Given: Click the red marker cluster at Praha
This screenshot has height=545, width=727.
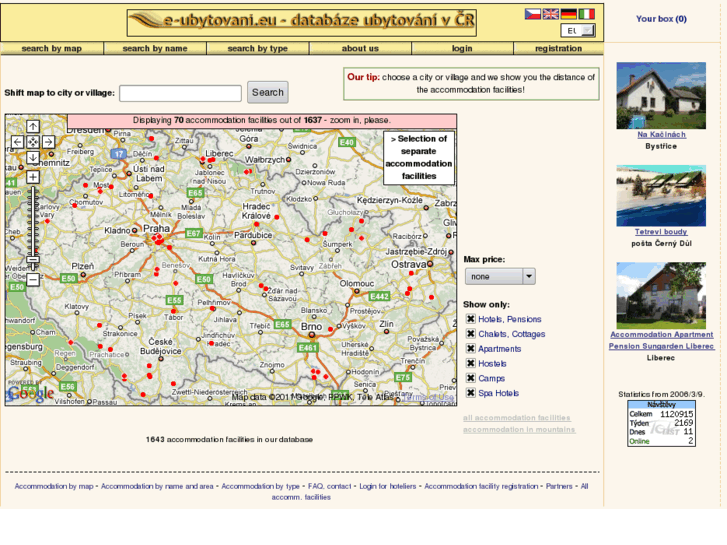Looking at the screenshot, I should click(158, 239).
